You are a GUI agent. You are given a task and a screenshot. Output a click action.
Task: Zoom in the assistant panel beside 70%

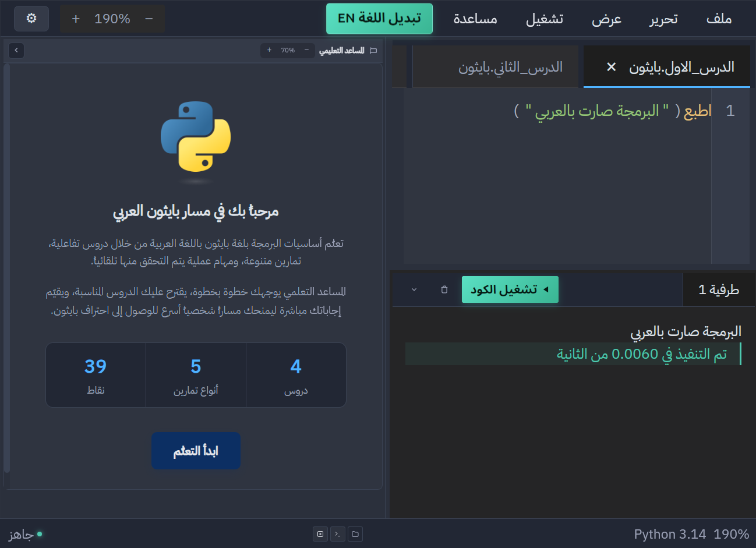[269, 51]
